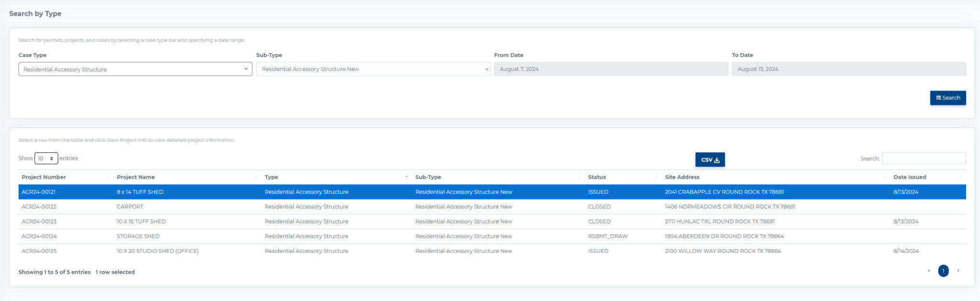Sort table by Project Number column
The width and height of the screenshot is (980, 301).
tap(44, 177)
